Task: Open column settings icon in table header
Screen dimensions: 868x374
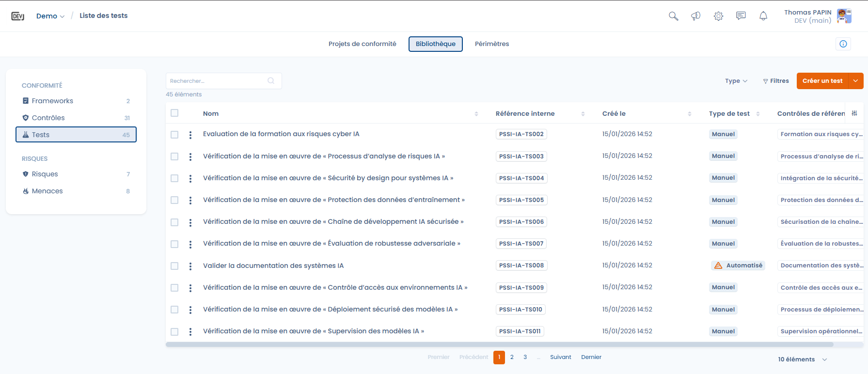Action: tap(854, 113)
